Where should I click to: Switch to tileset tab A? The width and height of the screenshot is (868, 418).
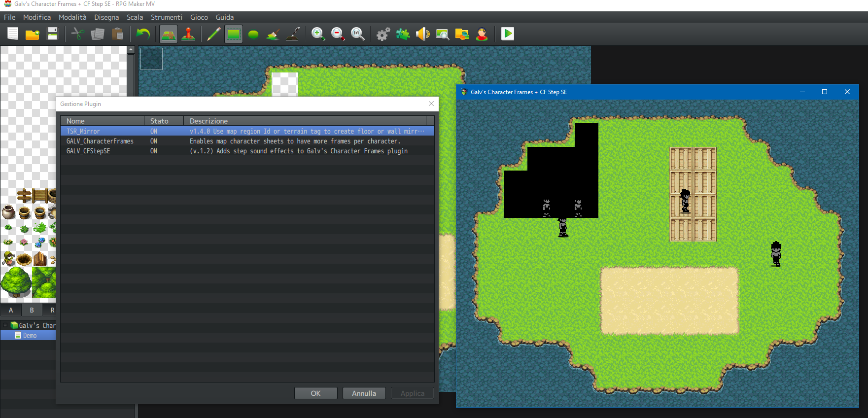[11, 310]
